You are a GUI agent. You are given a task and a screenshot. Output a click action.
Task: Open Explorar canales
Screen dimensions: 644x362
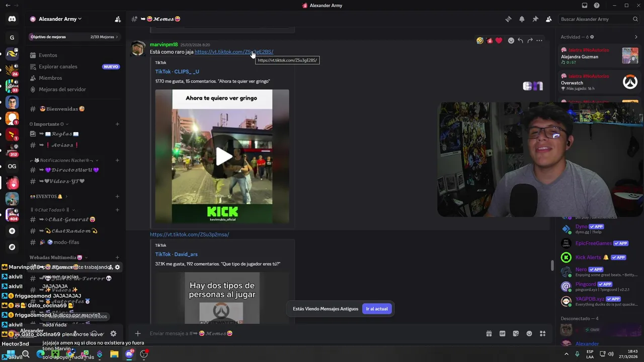pyautogui.click(x=74, y=66)
